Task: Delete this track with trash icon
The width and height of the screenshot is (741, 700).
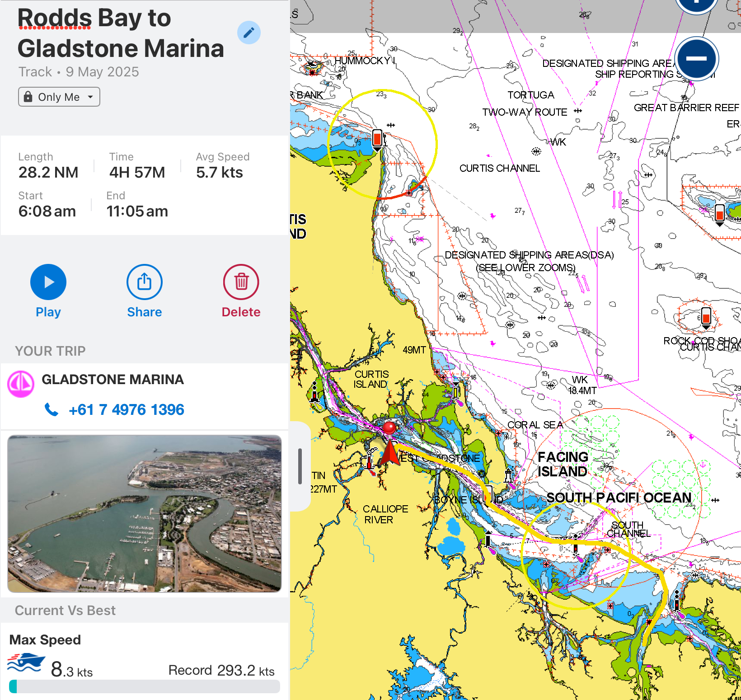Action: 241,282
